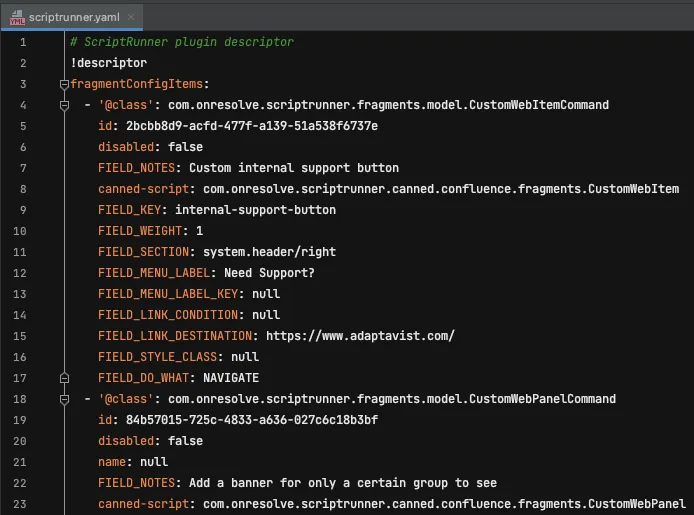The width and height of the screenshot is (694, 515).
Task: Place cursor on '!descriptor' text
Action: [x=109, y=63]
